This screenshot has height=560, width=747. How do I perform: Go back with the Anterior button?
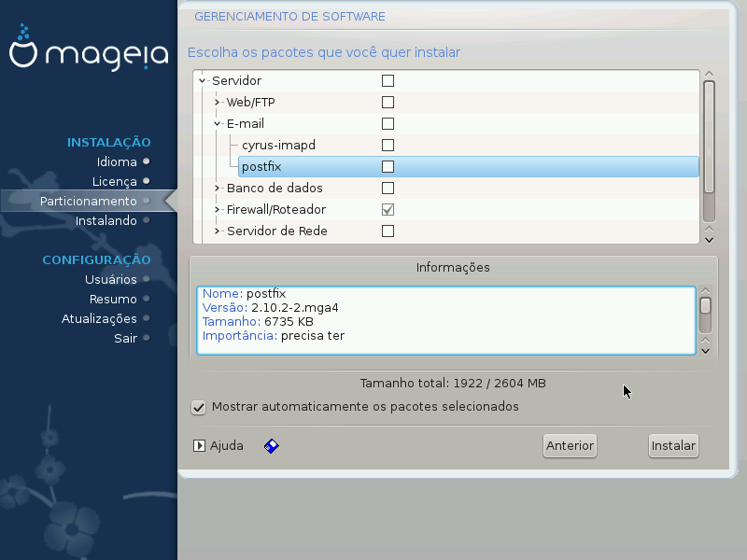570,446
